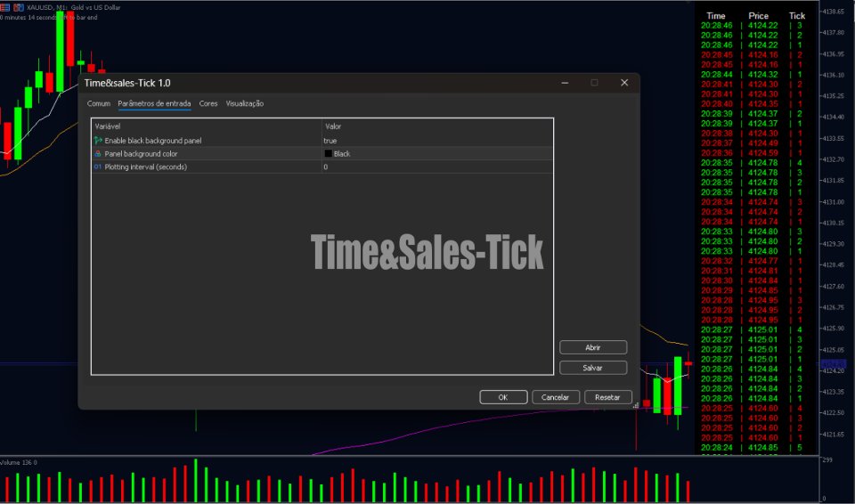Click the Abrir button
The image size is (855, 504).
[x=593, y=347]
